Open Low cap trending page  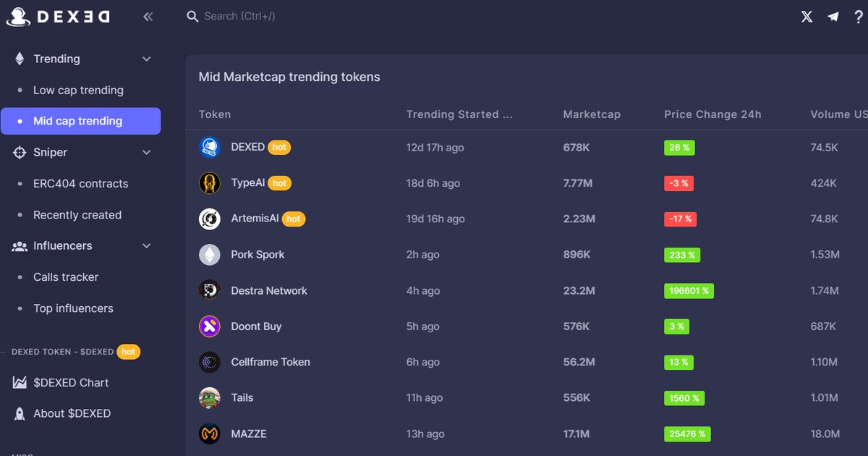78,90
